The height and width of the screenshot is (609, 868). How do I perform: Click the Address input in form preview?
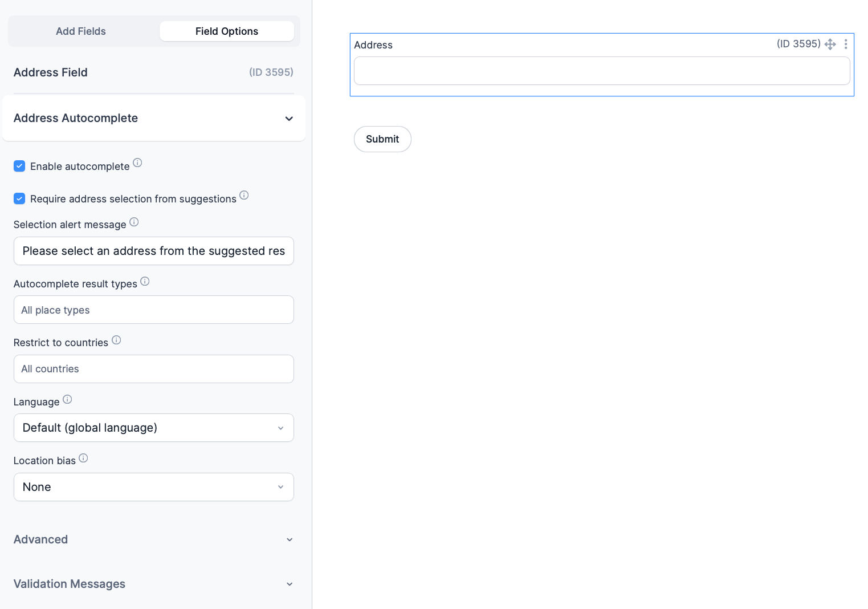point(602,71)
